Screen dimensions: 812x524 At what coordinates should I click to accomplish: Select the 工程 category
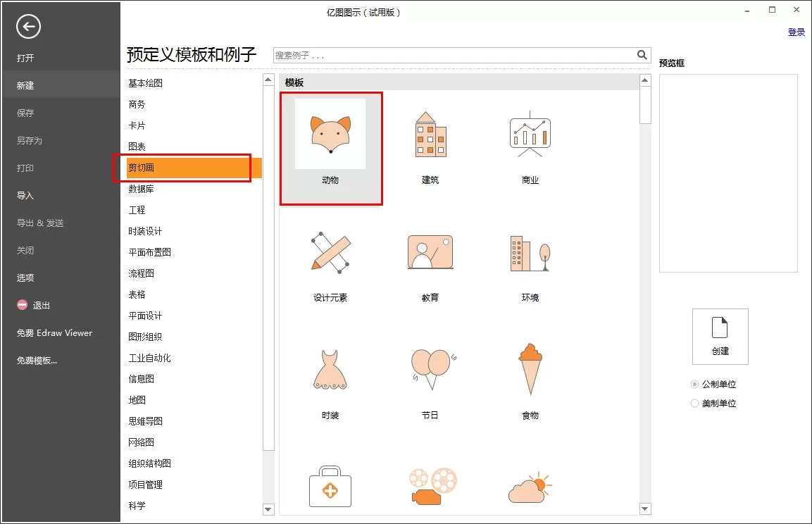tap(137, 210)
